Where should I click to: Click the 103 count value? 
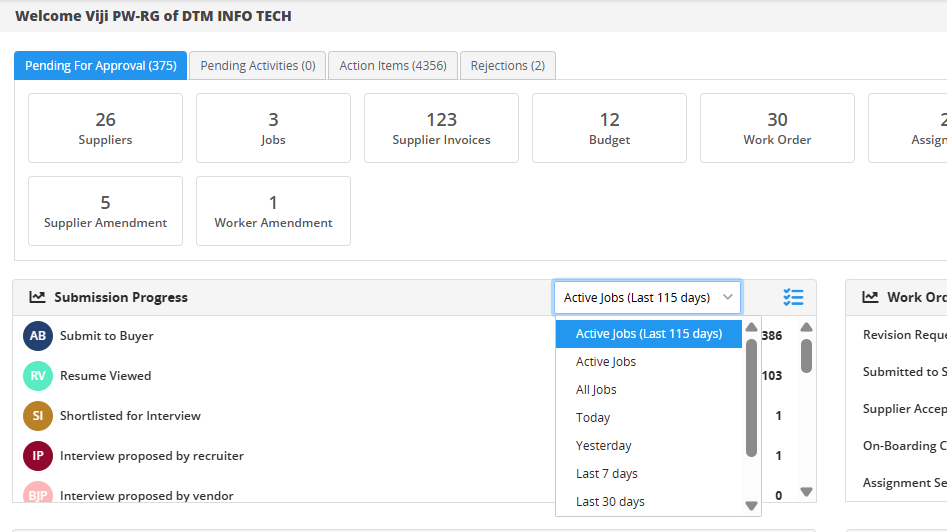point(772,376)
